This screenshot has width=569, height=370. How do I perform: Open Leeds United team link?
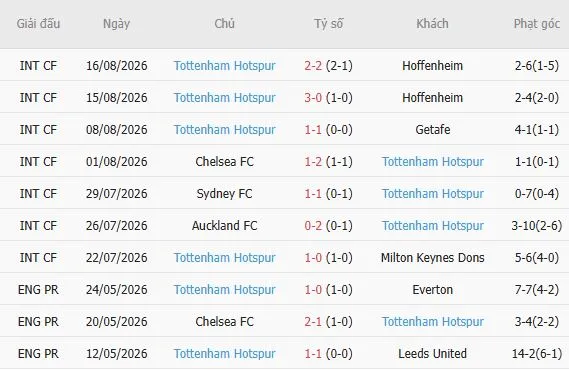[x=433, y=353]
